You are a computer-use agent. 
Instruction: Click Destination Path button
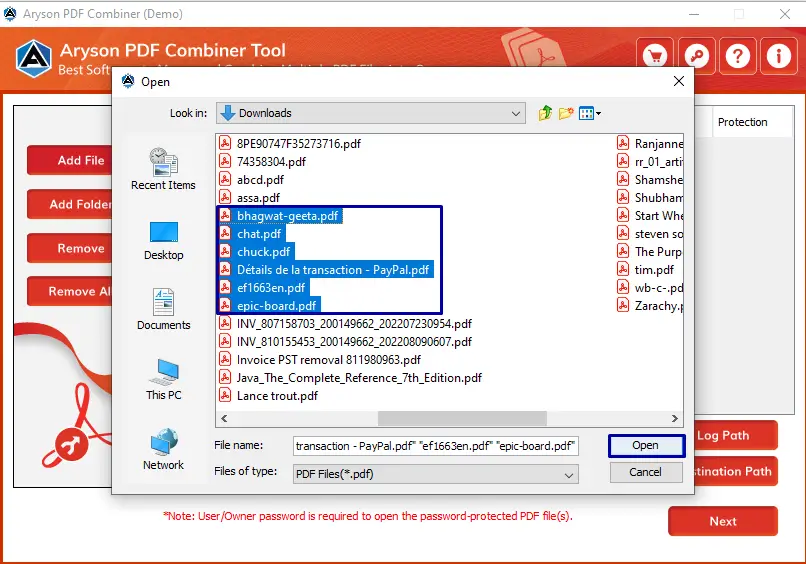736,471
